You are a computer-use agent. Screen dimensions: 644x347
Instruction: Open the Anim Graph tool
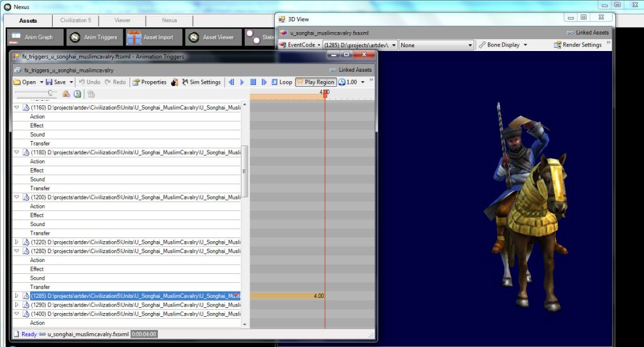pyautogui.click(x=35, y=37)
